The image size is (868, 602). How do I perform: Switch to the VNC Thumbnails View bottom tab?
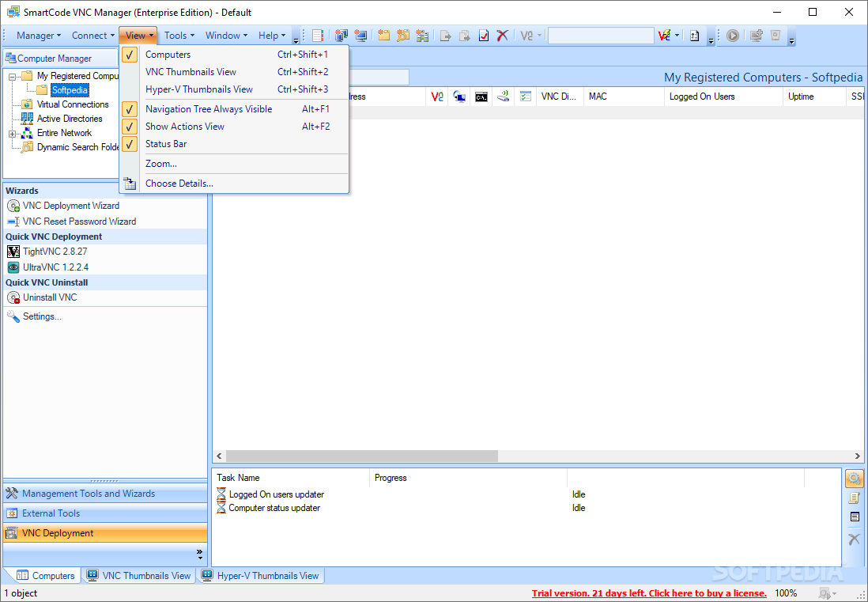(138, 575)
